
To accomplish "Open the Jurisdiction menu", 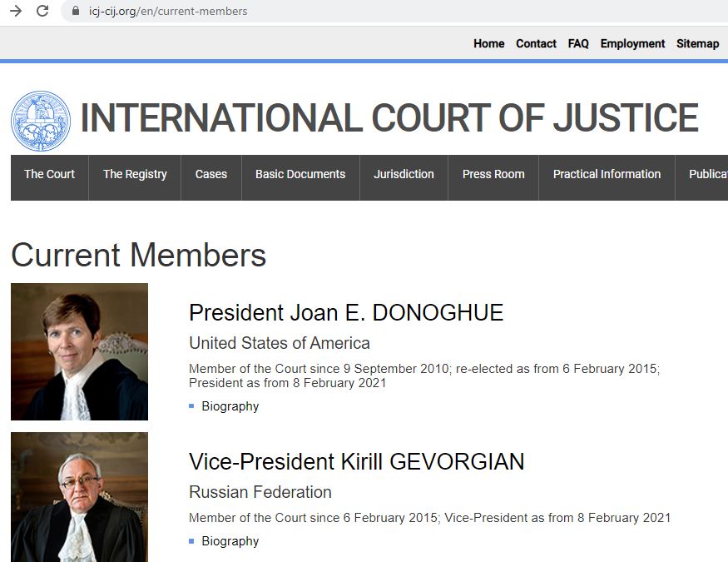I will tap(404, 177).
